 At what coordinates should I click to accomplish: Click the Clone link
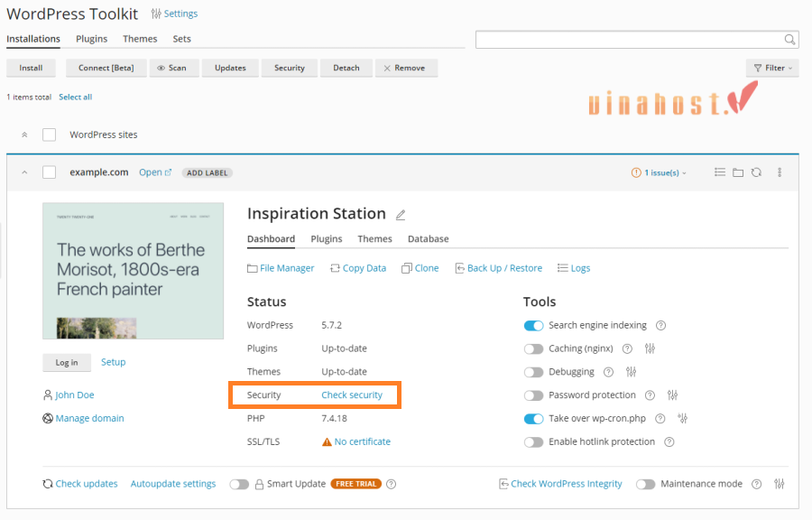click(x=420, y=268)
